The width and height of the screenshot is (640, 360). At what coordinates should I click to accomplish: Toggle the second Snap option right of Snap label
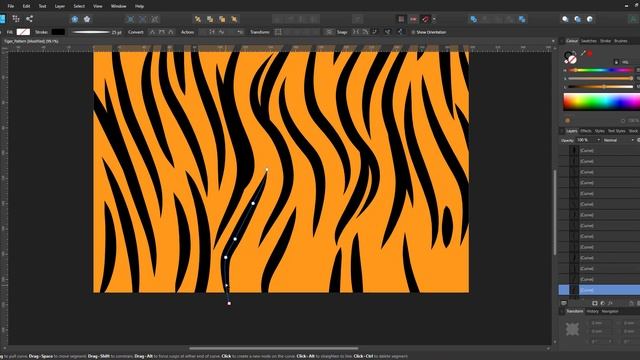[365, 32]
